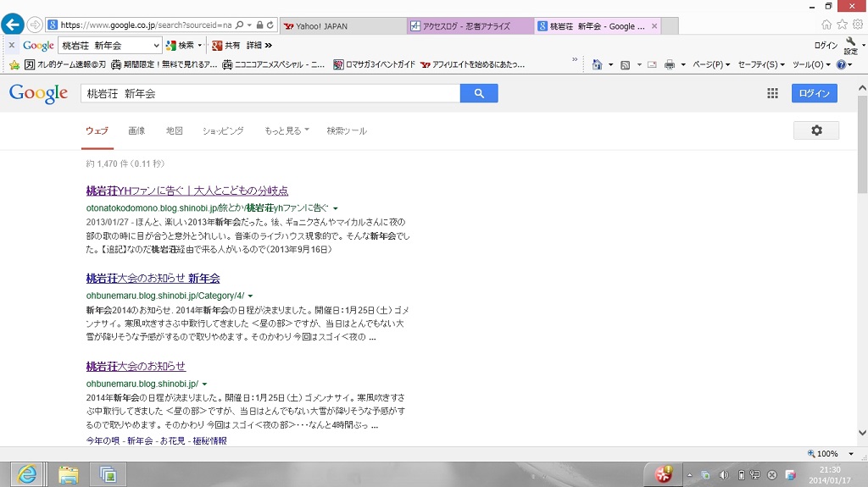Open IE tools gear at top right

pyautogui.click(x=858, y=25)
